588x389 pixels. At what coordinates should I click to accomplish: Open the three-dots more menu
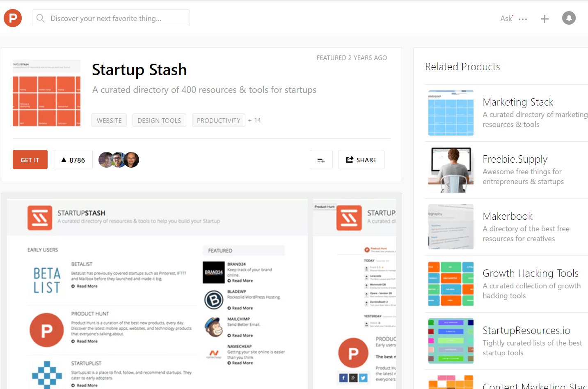[x=523, y=19]
